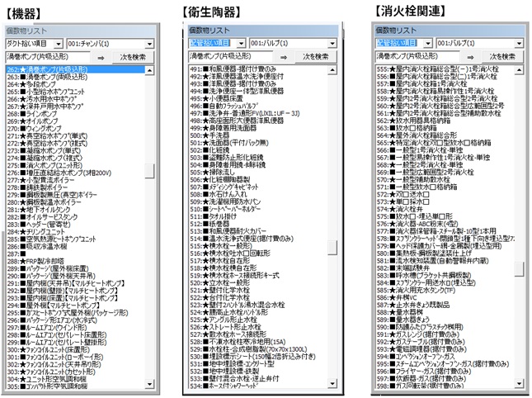
Task: Click scroll-up arrow of 消火栓関連 list
Action: [519, 70]
